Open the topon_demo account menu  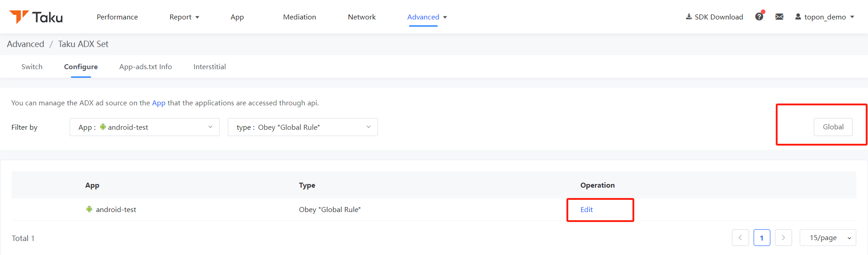click(825, 17)
